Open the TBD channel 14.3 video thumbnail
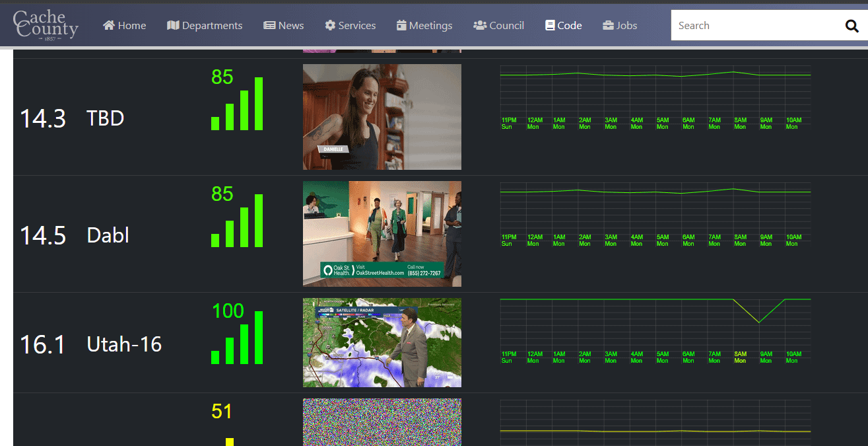The width and height of the screenshot is (868, 446). [382, 117]
